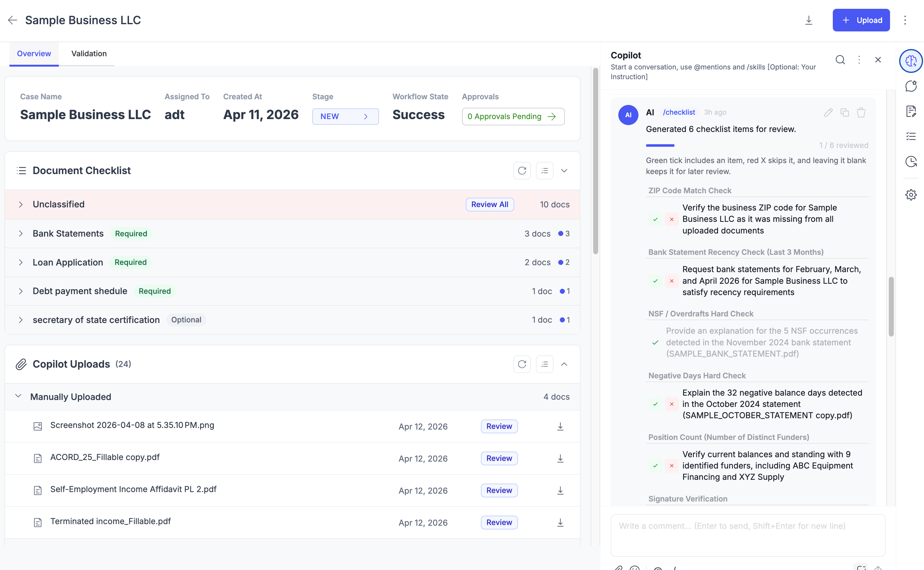Click the blue Upload button
Image resolution: width=924 pixels, height=570 pixels.
861,20
